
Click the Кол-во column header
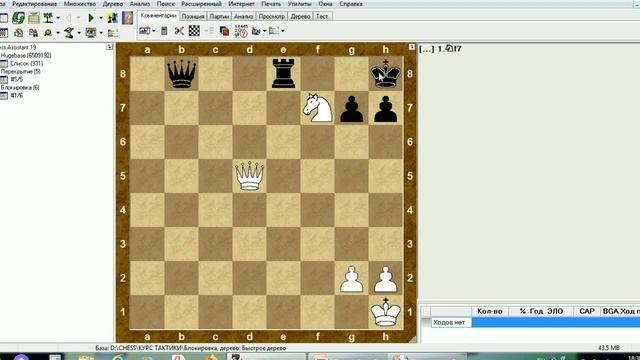tap(490, 311)
